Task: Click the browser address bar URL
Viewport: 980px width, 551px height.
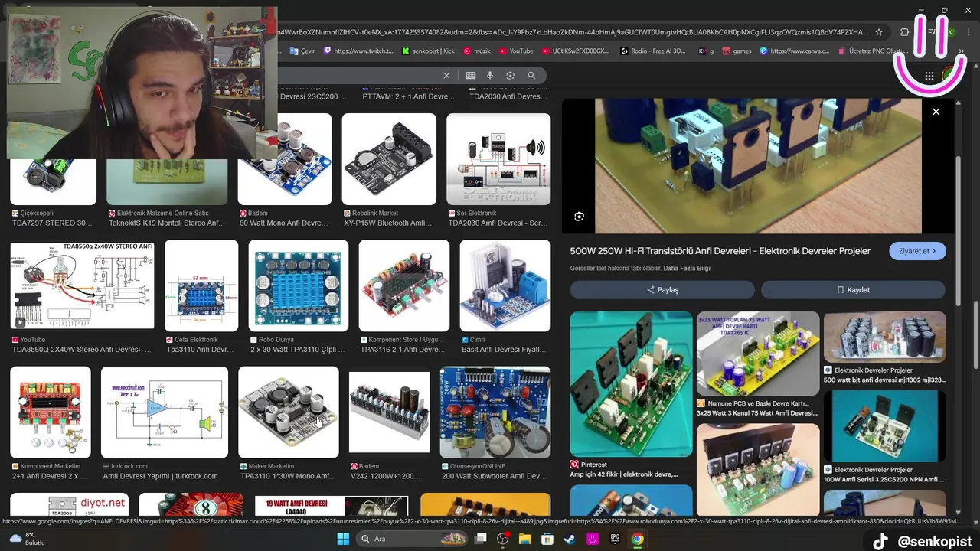Action: pyautogui.click(x=573, y=32)
